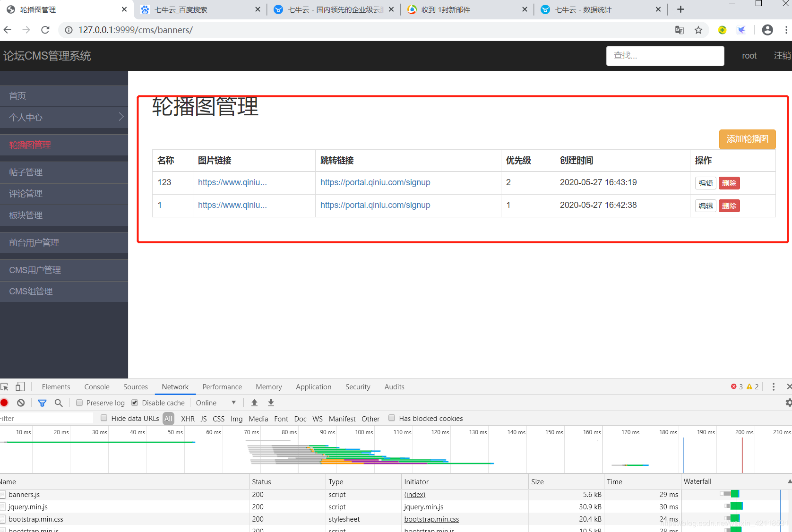Open the translate page icon

(680, 30)
